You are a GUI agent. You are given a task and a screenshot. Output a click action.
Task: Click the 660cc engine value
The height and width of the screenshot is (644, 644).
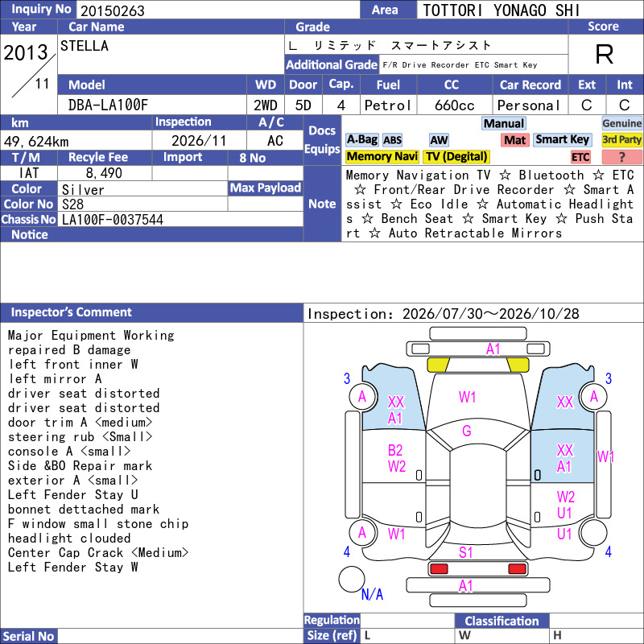tap(454, 105)
